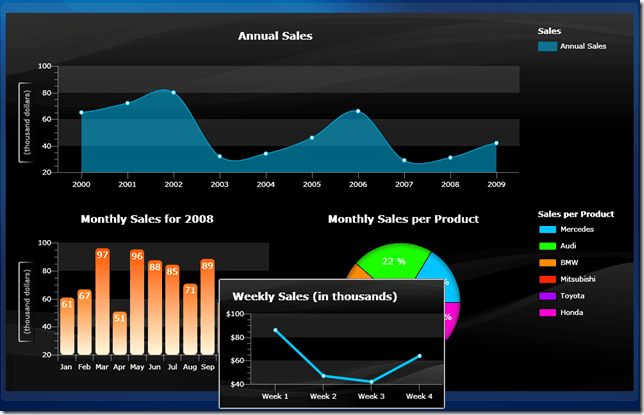Click the Mitsubishi red legend swatch
This screenshot has height=415, width=644.
coord(547,279)
